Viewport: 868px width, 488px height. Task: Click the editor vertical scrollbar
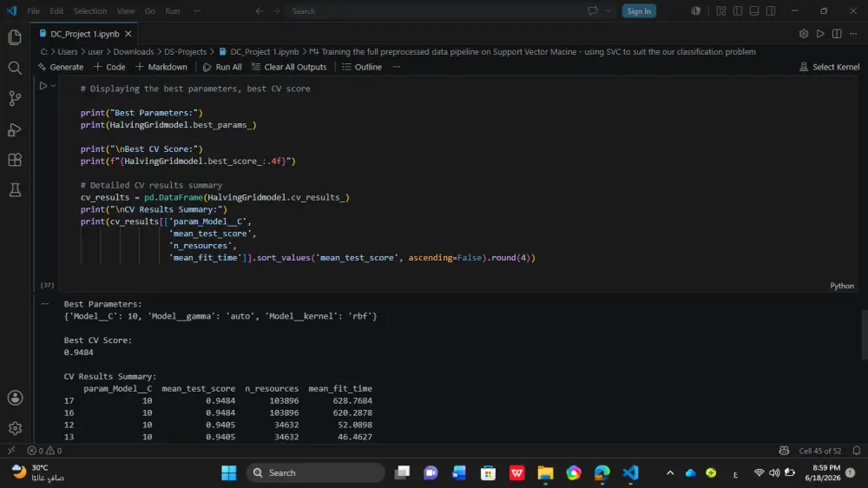click(x=865, y=334)
